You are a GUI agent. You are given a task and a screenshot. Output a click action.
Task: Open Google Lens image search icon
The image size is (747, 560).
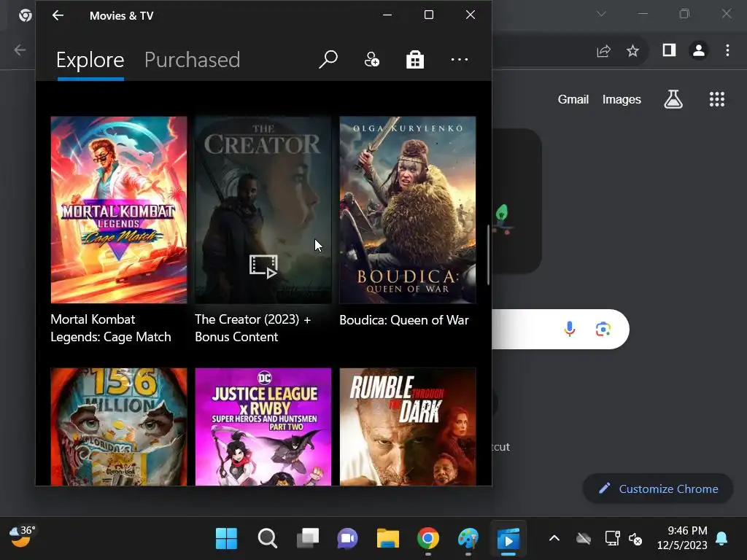603,329
